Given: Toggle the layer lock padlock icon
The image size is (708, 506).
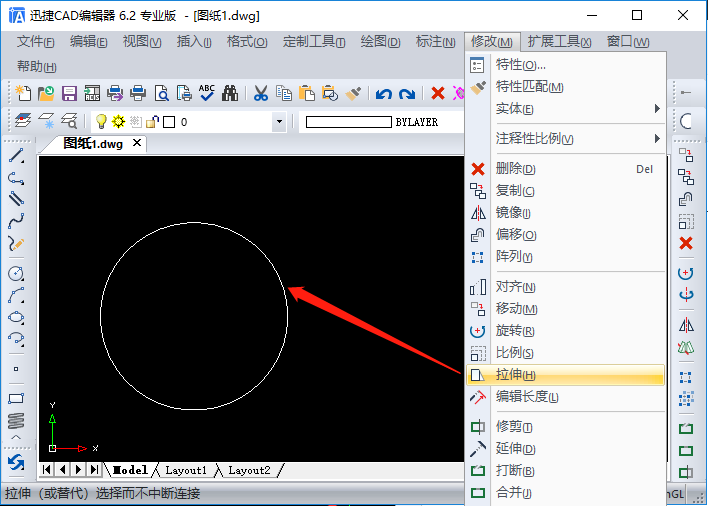Looking at the screenshot, I should pos(153,121).
